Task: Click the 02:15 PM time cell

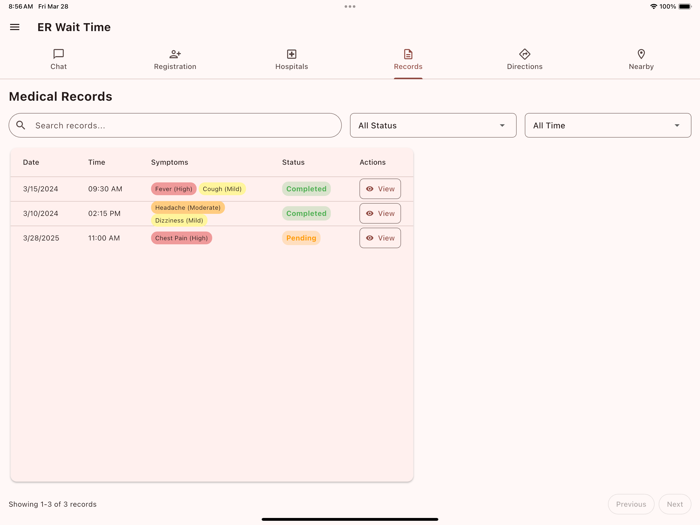Action: click(104, 213)
